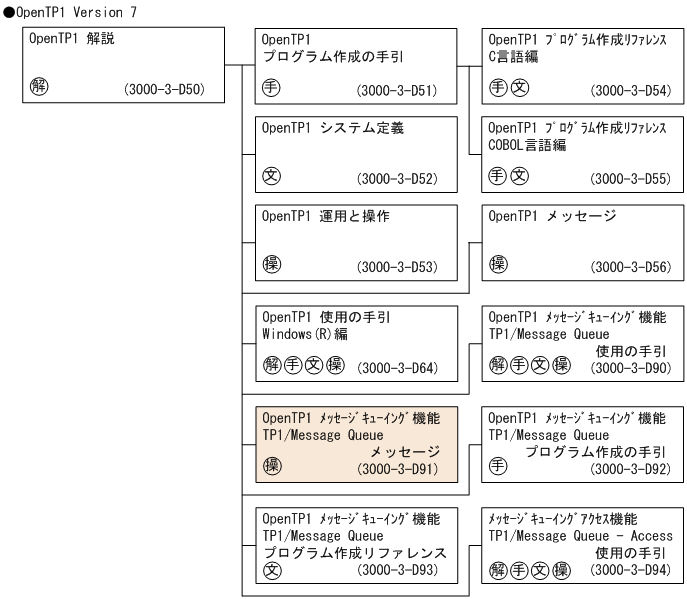Click the 手 circle icon in the 3000-3-D90 box
The height and width of the screenshot is (599, 687).
point(519,365)
